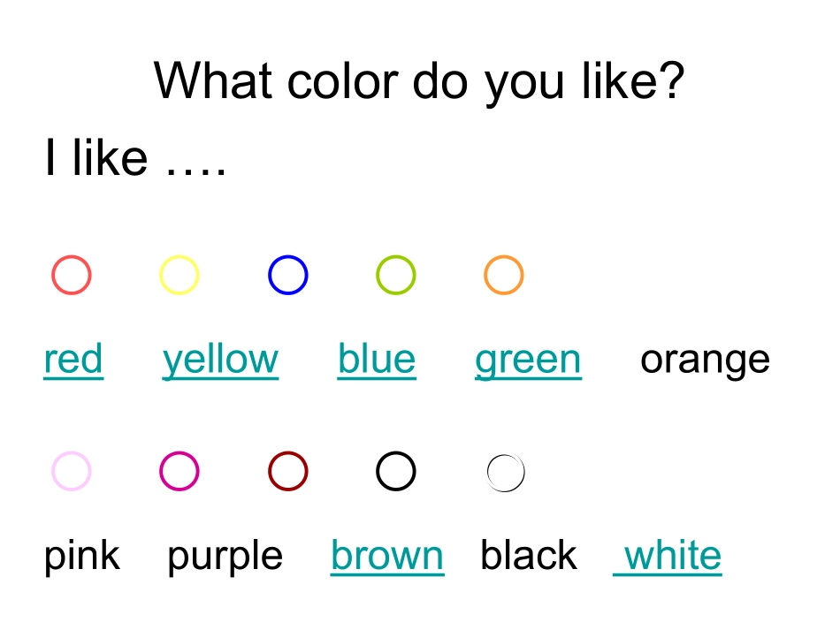Open the "green" hyperlink
This screenshot has width=840, height=630.
pos(528,360)
